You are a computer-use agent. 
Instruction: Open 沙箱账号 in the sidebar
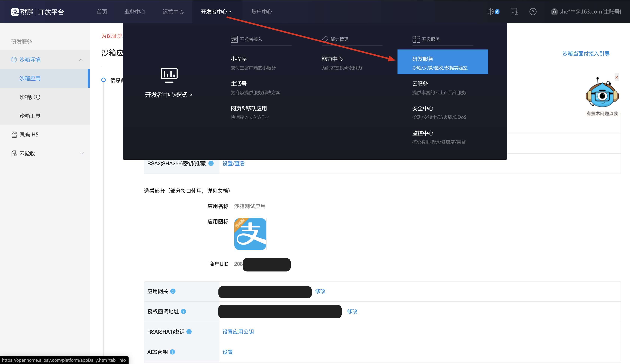pyautogui.click(x=30, y=97)
